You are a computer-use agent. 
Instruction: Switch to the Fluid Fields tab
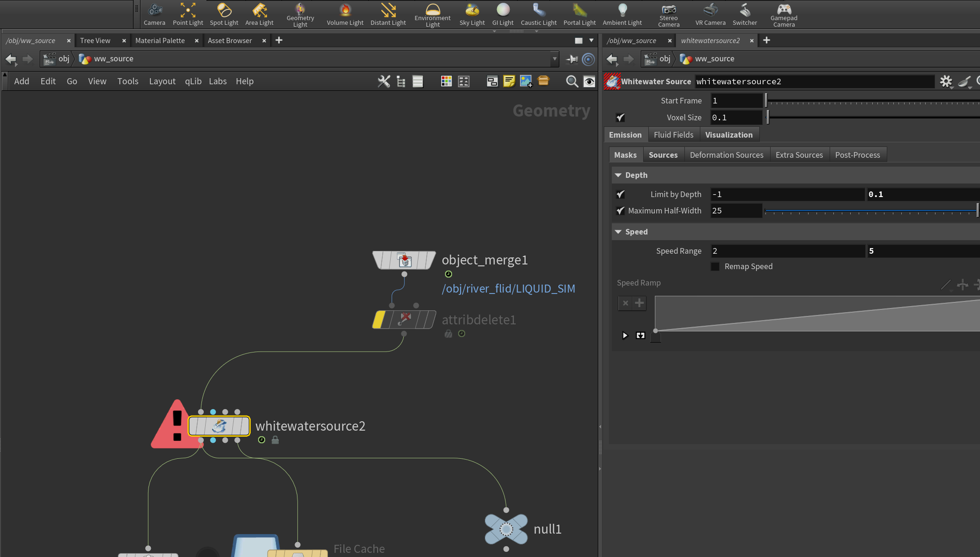coord(673,135)
